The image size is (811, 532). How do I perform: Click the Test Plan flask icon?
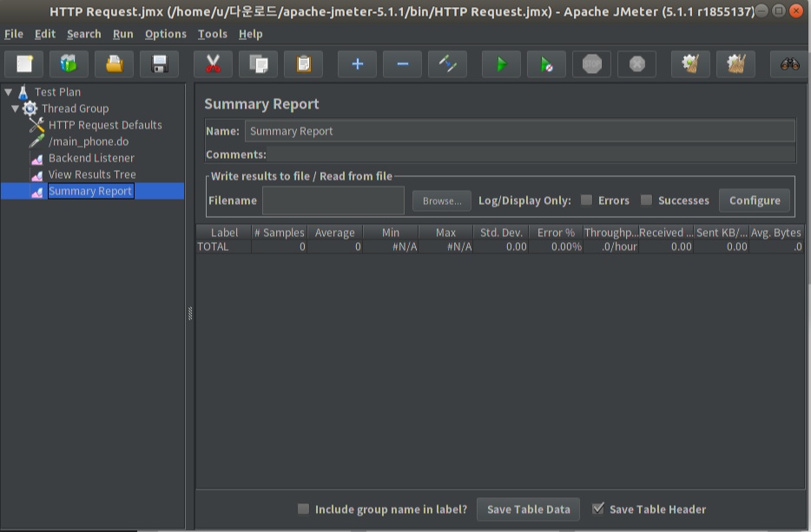(x=23, y=92)
